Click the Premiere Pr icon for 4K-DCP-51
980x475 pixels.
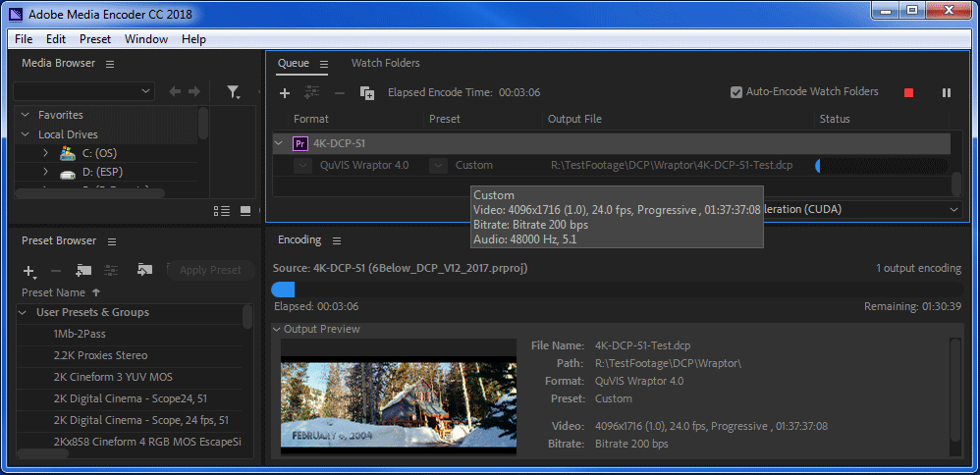coord(300,143)
